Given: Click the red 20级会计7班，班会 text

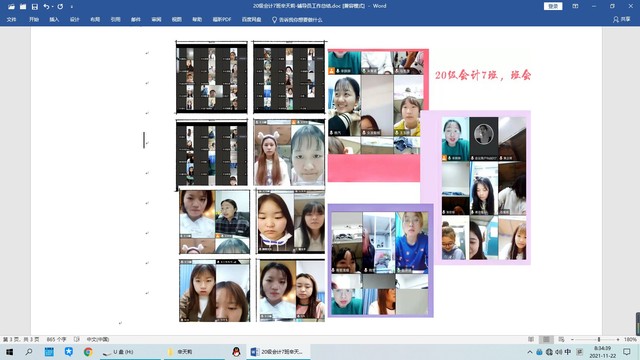Looking at the screenshot, I should point(483,75).
